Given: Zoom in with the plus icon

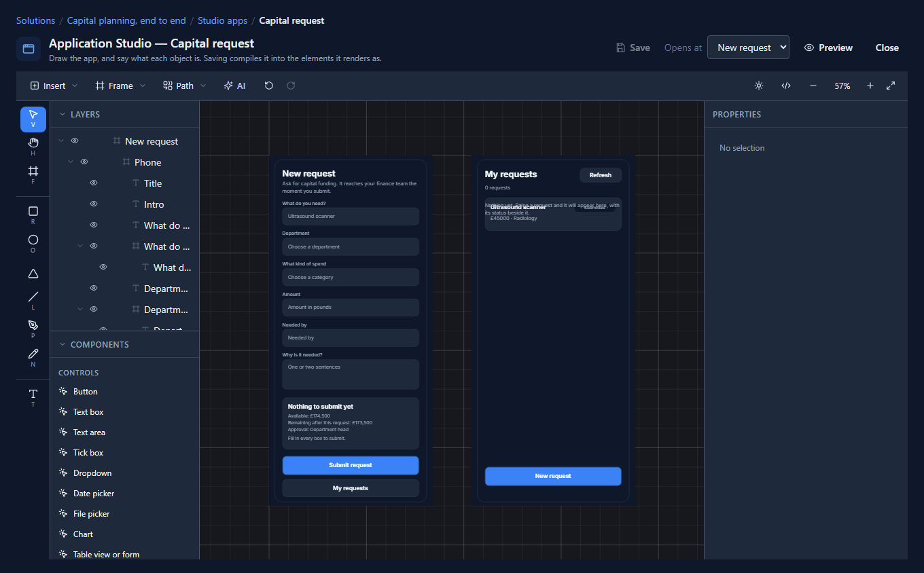Looking at the screenshot, I should (870, 86).
